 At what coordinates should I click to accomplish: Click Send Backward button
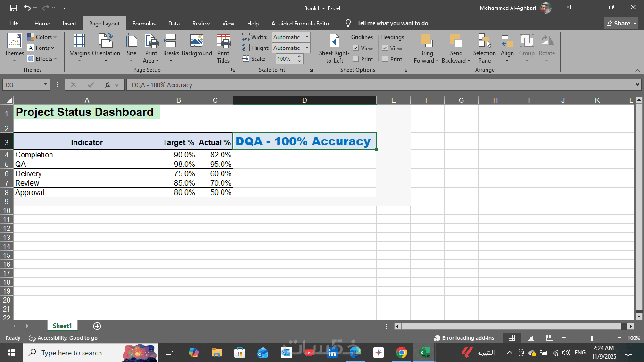coord(456,49)
